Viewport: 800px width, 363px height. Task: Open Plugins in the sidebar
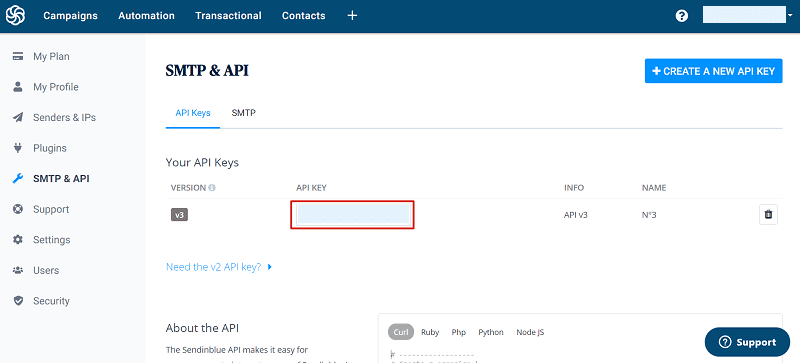pos(49,148)
